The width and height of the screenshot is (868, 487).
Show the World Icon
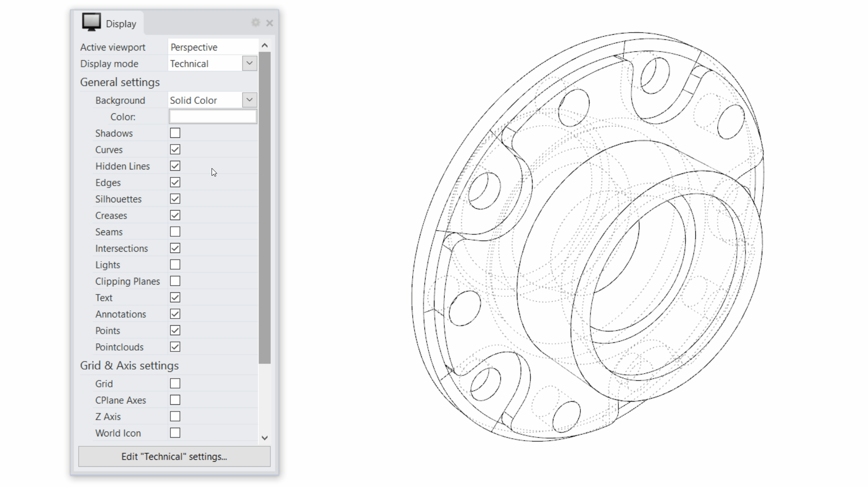tap(175, 433)
